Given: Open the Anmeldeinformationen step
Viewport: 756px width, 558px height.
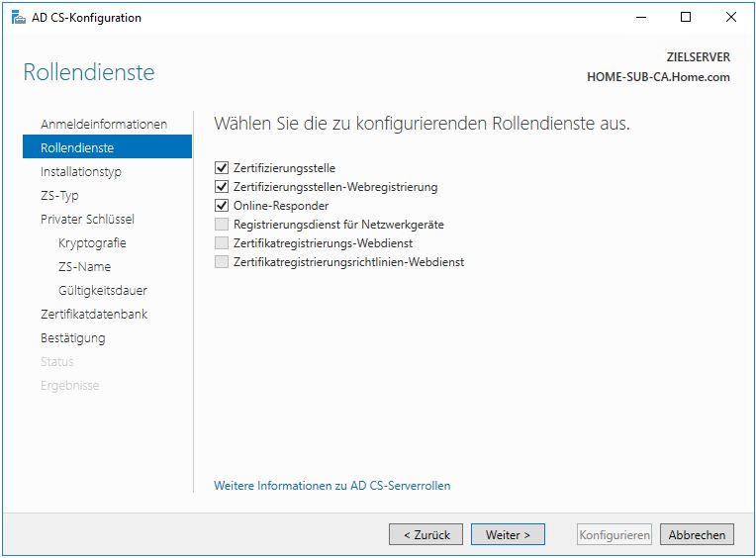Looking at the screenshot, I should [104, 124].
